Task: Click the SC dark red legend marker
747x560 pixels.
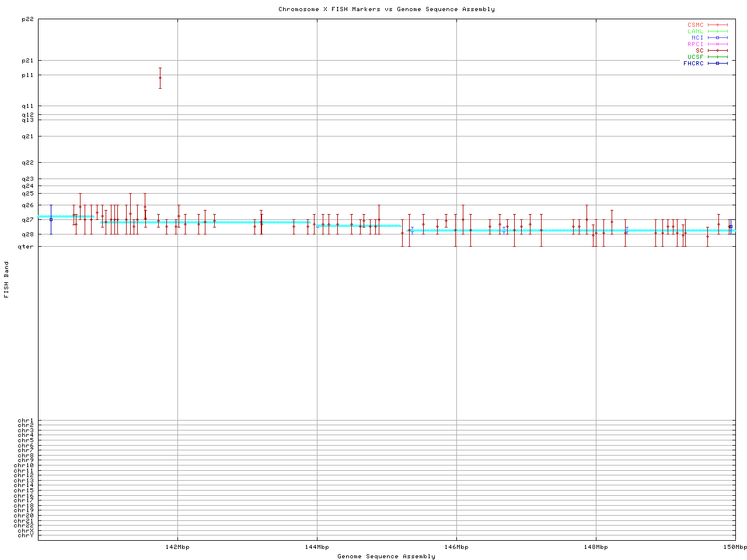Action: click(x=717, y=51)
